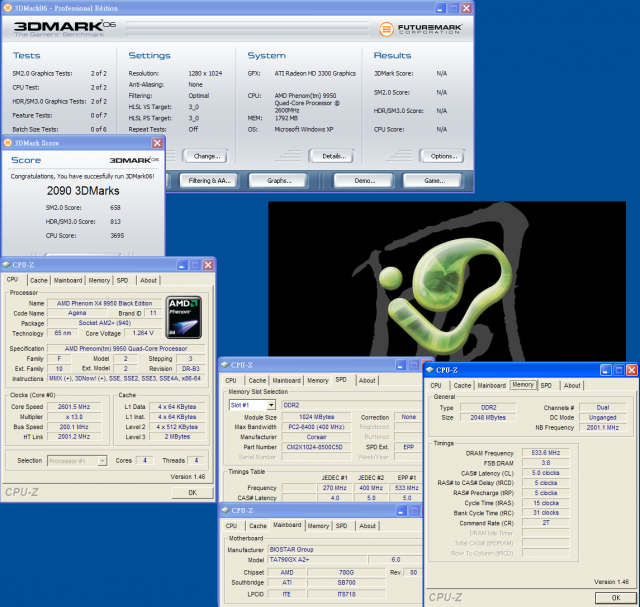Click the 2090 3DMarks score text
The height and width of the screenshot is (607, 640).
83,191
